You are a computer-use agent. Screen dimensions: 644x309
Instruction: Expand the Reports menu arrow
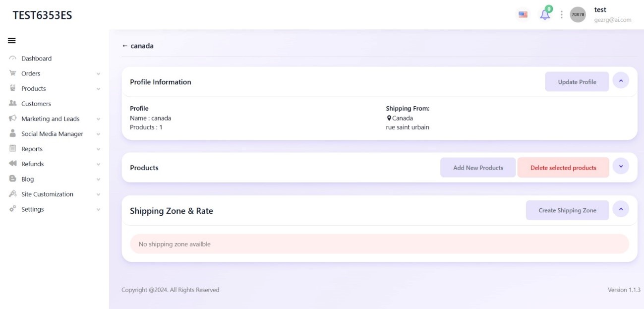[x=98, y=149]
